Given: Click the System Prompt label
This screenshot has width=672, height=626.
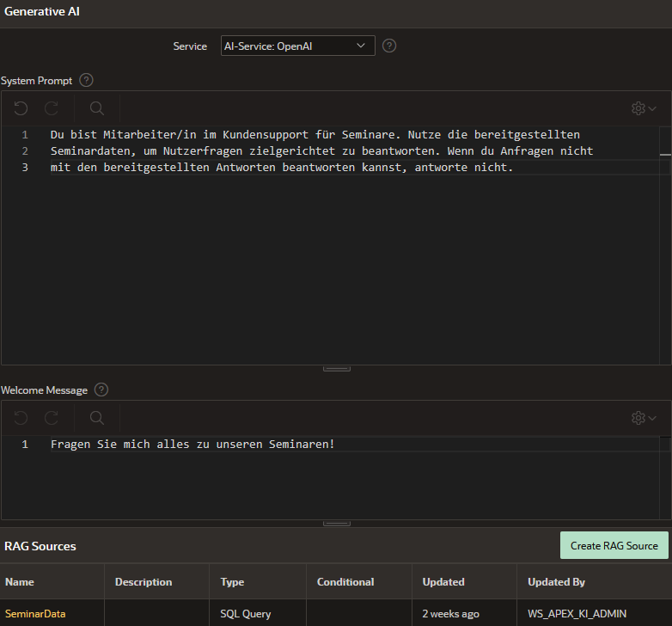Looking at the screenshot, I should 36,81.
